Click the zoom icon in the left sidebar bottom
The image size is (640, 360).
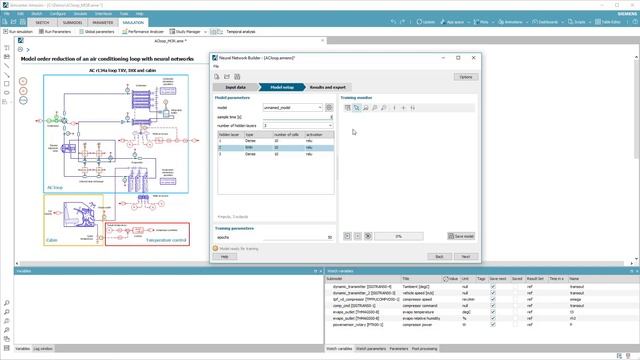[x=7, y=303]
